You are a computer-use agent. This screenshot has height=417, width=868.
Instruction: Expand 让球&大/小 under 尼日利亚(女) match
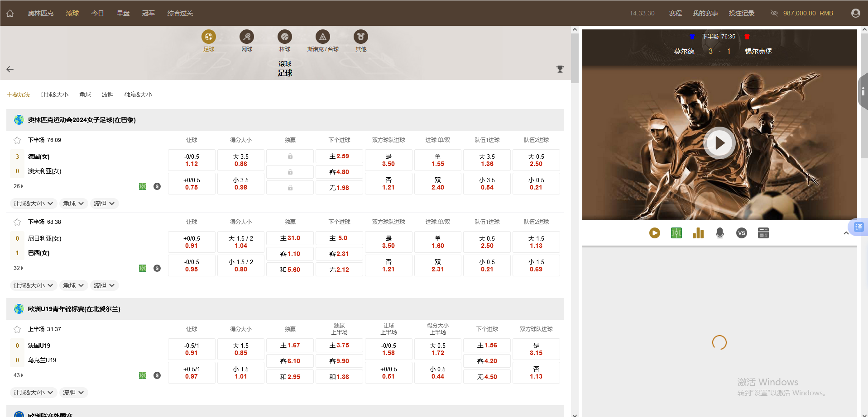pos(34,285)
